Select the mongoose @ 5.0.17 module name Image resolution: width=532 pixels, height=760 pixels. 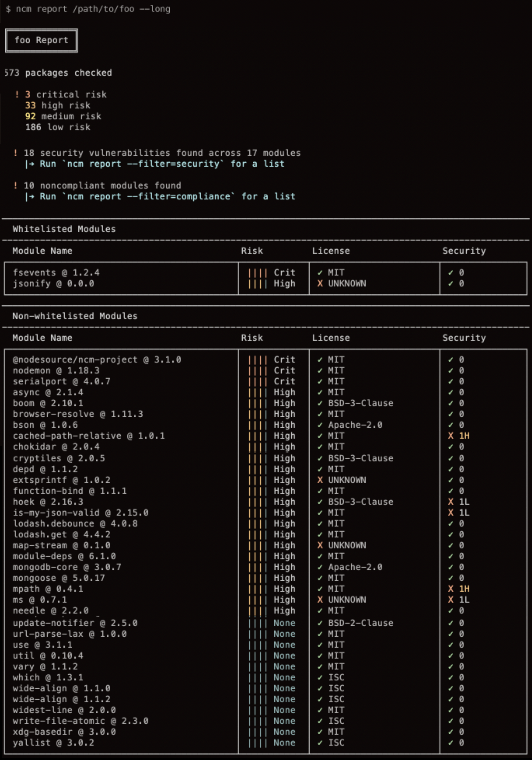[x=59, y=578]
